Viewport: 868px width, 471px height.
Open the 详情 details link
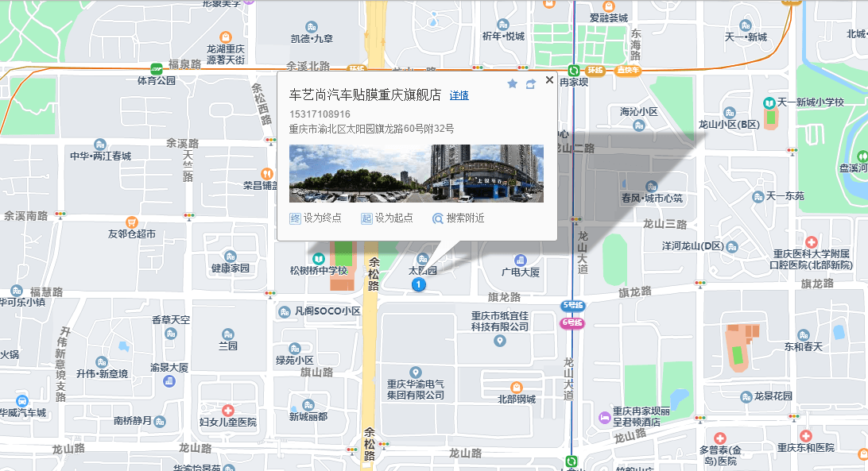[459, 95]
